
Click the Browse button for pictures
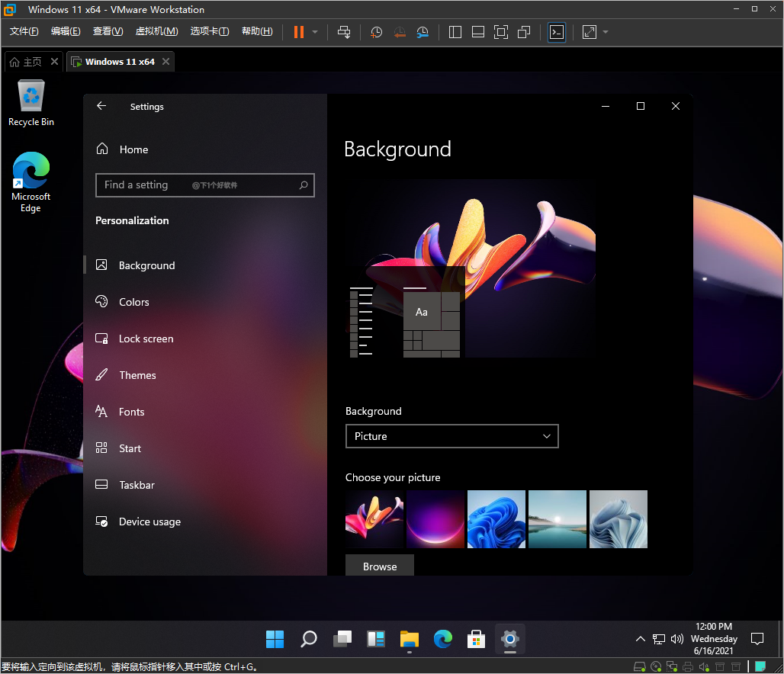pyautogui.click(x=379, y=566)
